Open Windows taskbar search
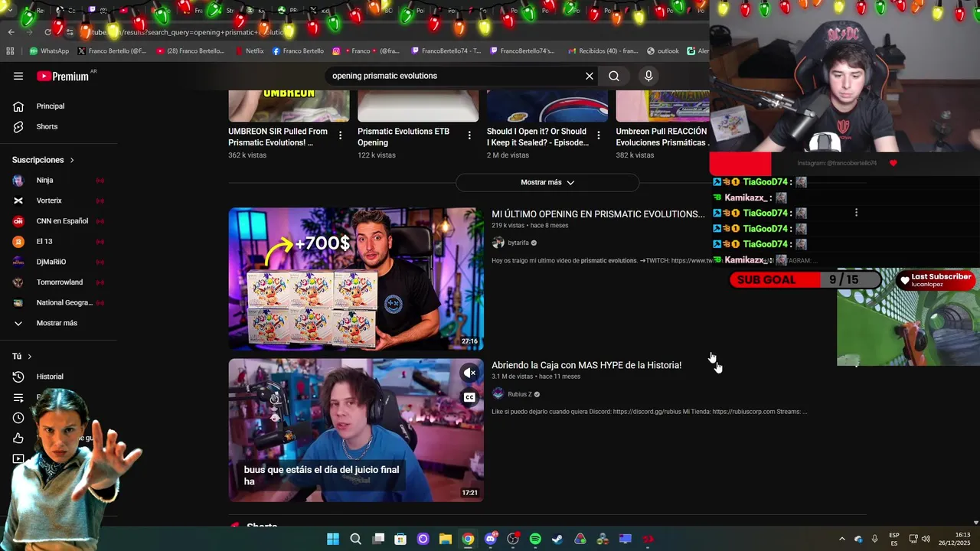Screen dimensions: 980x551 (x=355, y=539)
